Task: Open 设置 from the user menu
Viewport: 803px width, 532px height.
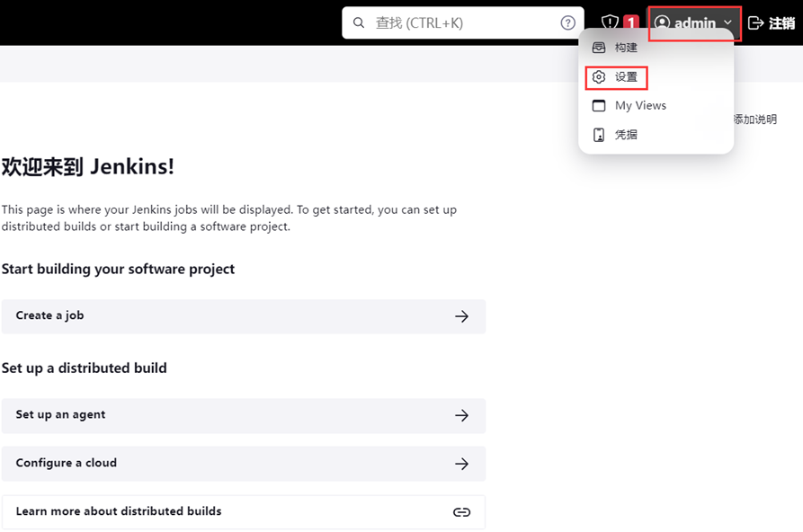Action: (x=656, y=76)
